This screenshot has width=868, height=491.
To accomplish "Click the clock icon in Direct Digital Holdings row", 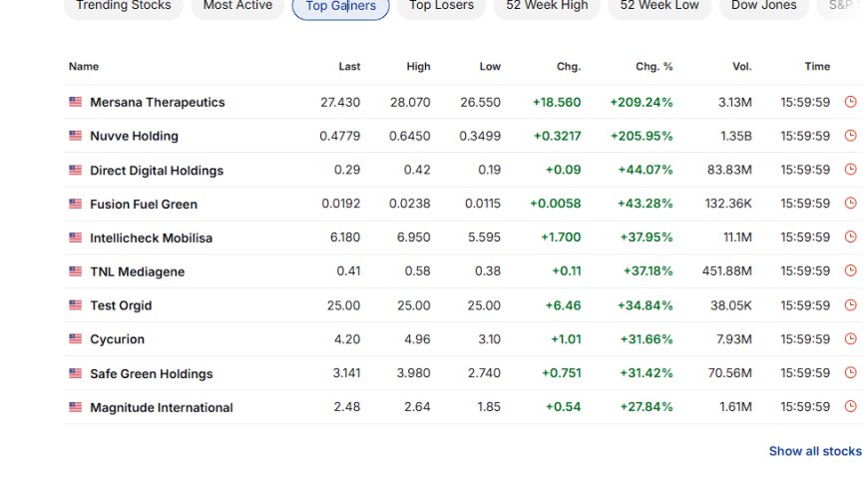I will point(850,170).
